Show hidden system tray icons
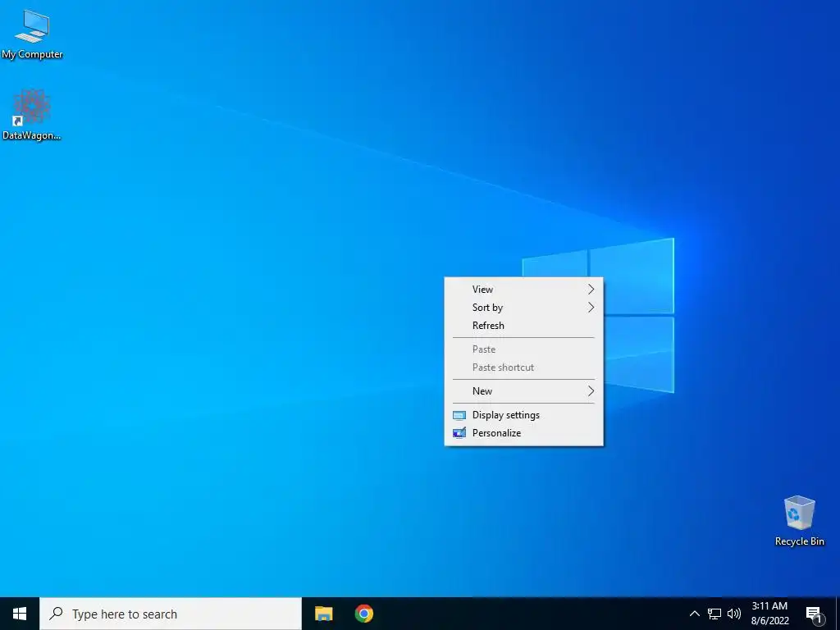Screen dimensions: 840x630 694,614
